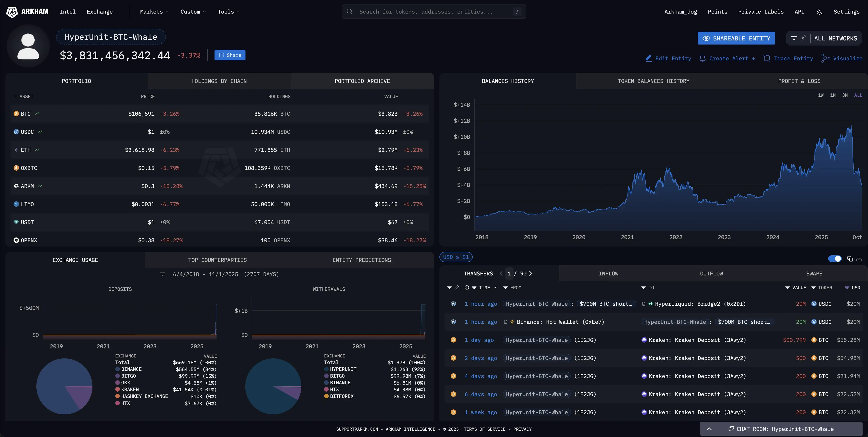Open the TOKEN BALANCES HISTORY tab
The image size is (868, 437).
[653, 81]
